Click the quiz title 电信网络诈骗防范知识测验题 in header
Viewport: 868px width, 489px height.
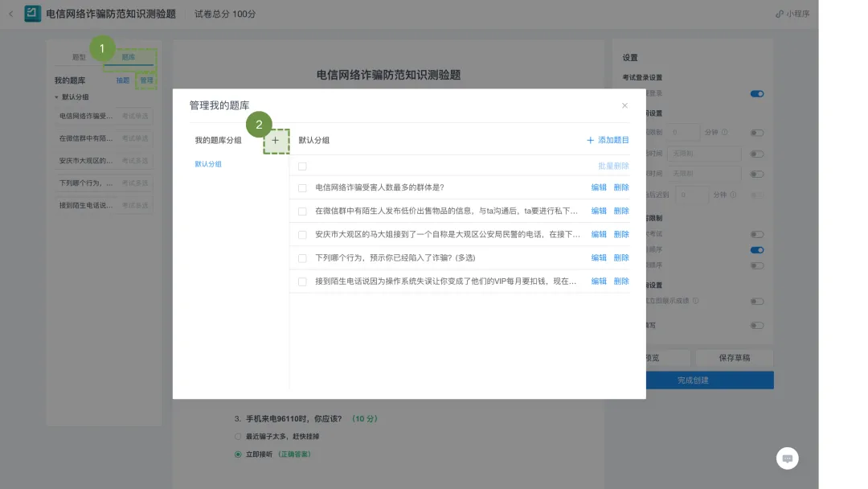tap(111, 14)
